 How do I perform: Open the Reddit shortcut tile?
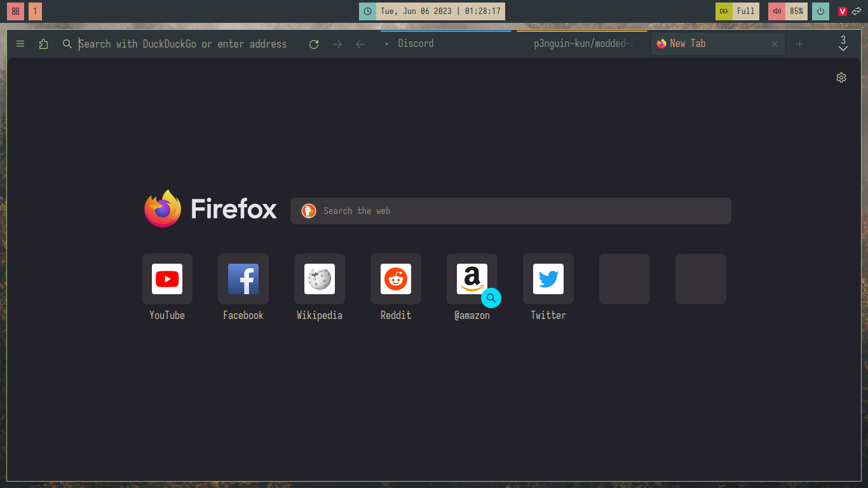coord(396,279)
